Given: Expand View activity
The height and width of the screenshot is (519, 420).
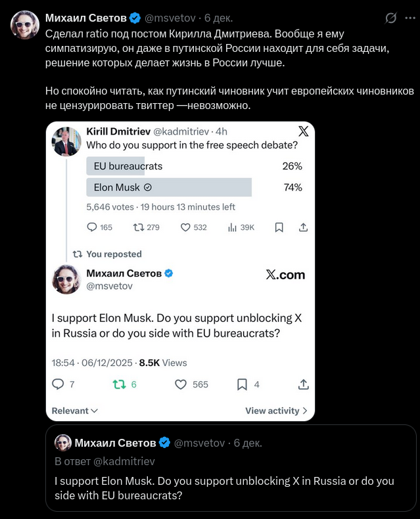Looking at the screenshot, I should (276, 411).
